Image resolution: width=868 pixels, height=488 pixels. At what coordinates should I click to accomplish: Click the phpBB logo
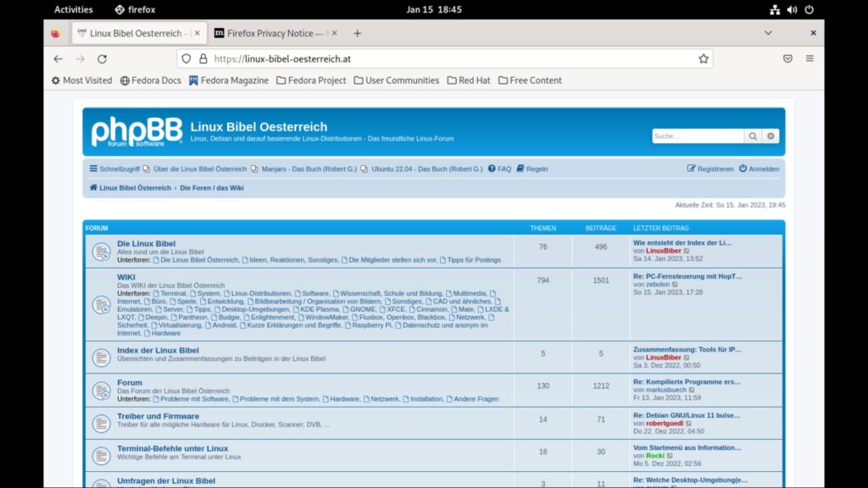136,131
